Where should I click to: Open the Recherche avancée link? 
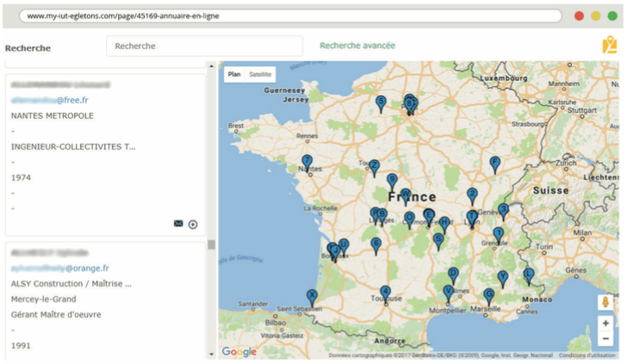(357, 46)
